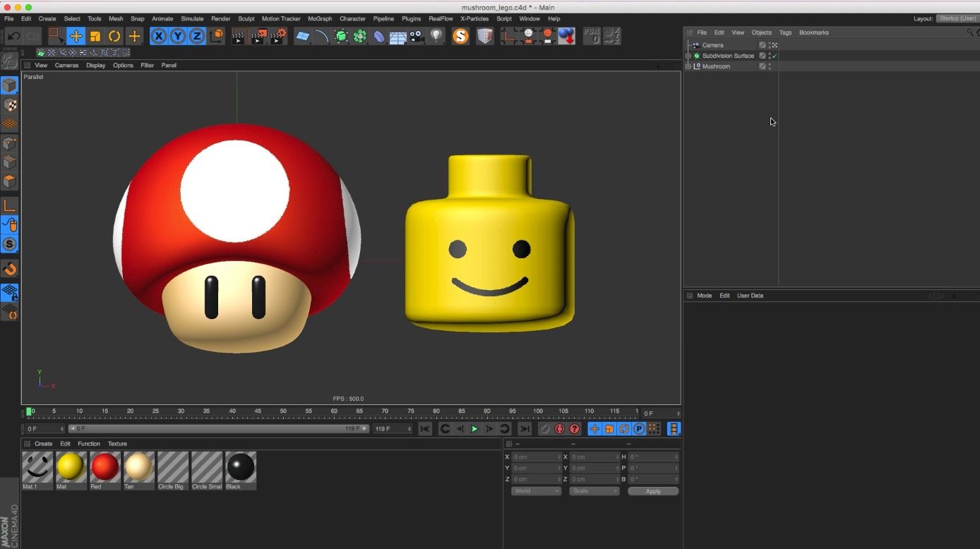Toggle Position keyframe recording in timeline bar

pos(594,429)
